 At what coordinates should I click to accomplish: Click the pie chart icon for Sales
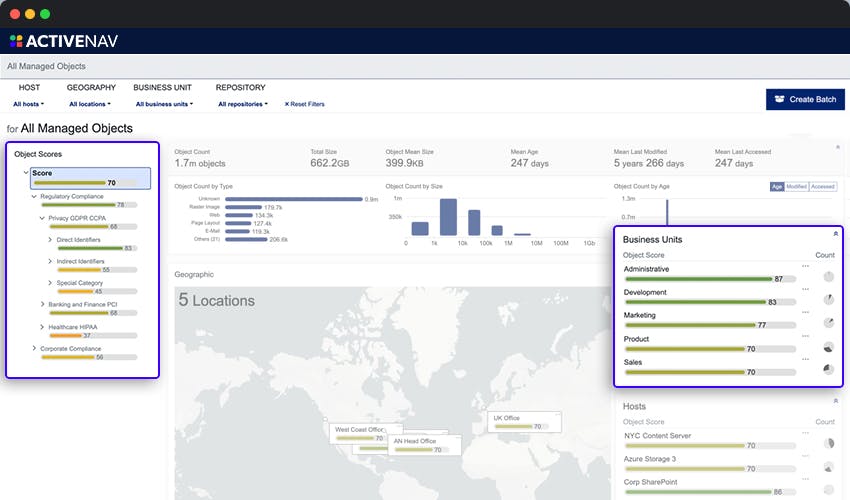pyautogui.click(x=828, y=369)
